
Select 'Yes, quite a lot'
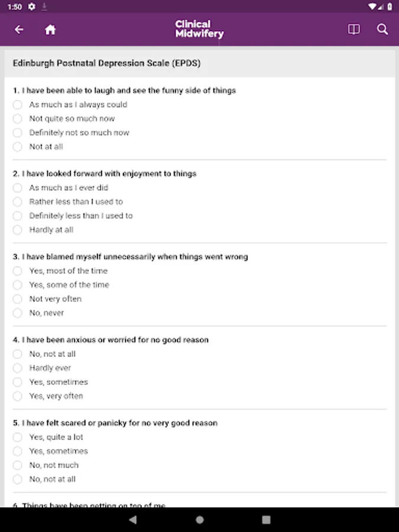[18, 437]
